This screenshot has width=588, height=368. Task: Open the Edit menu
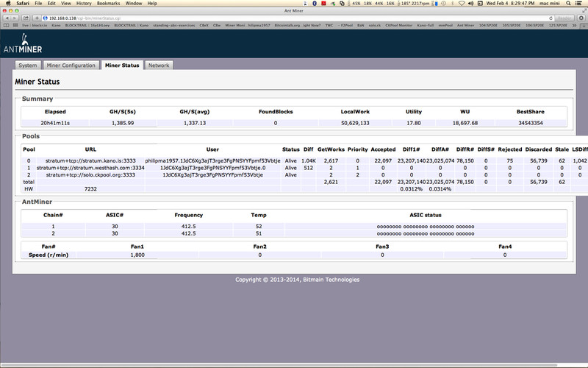[51, 3]
